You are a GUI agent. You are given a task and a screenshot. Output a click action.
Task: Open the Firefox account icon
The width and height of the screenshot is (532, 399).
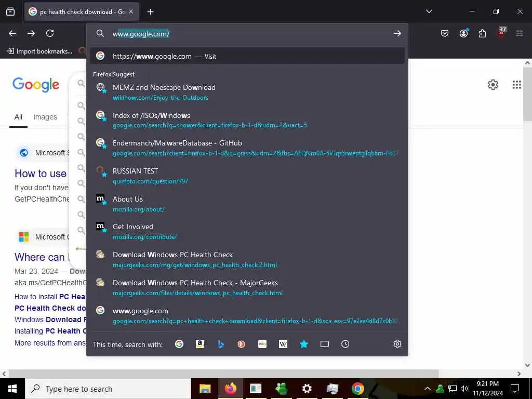pyautogui.click(x=463, y=33)
